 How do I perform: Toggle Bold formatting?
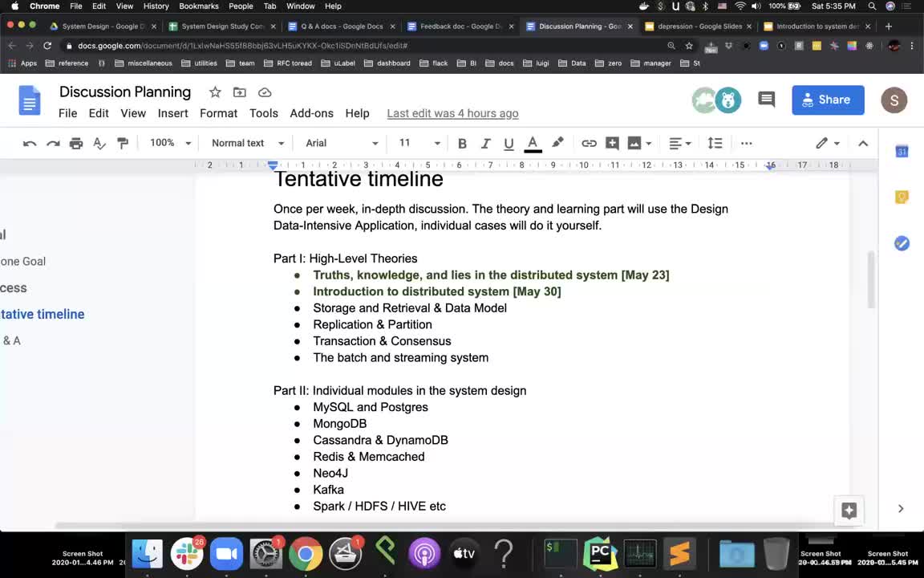click(x=462, y=144)
